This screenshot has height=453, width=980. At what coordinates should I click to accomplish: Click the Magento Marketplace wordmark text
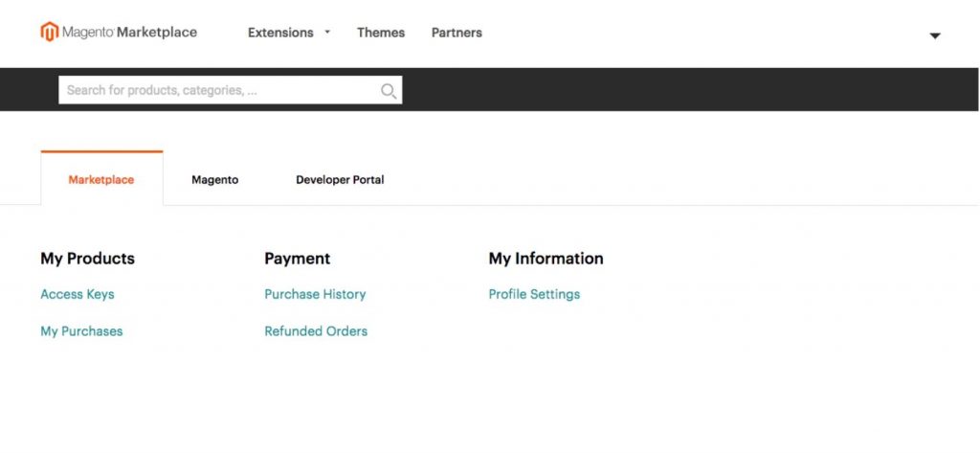(x=130, y=33)
